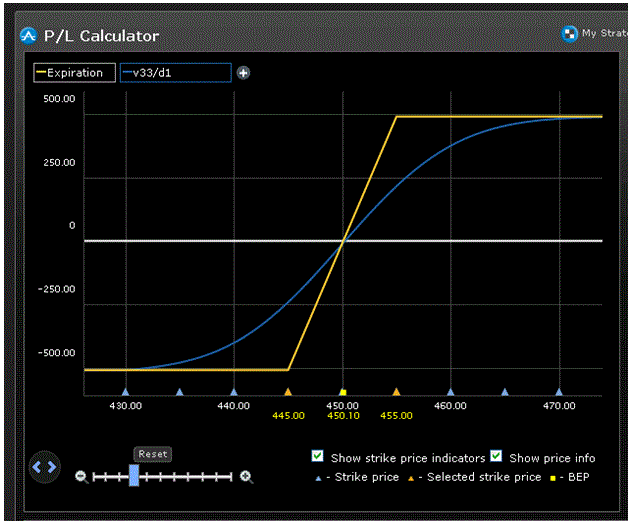Toggle the Show price info checkbox
This screenshot has height=523, width=632.
495,456
